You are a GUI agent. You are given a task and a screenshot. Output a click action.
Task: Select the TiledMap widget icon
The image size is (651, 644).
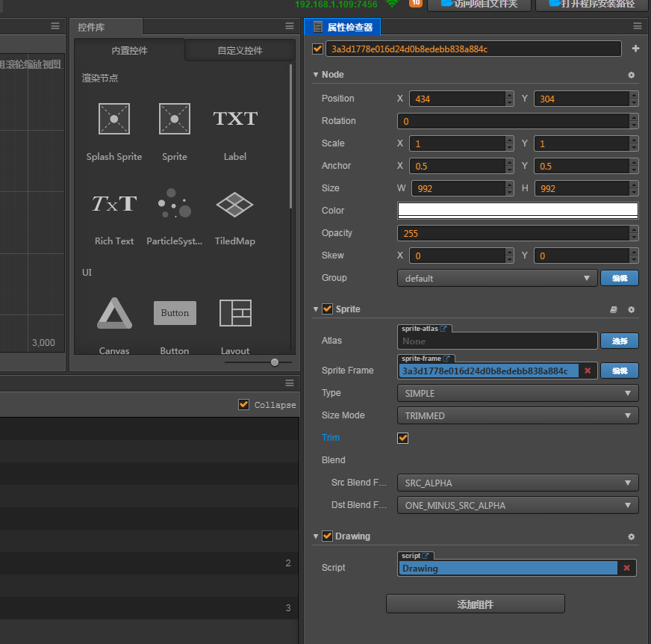(x=234, y=203)
